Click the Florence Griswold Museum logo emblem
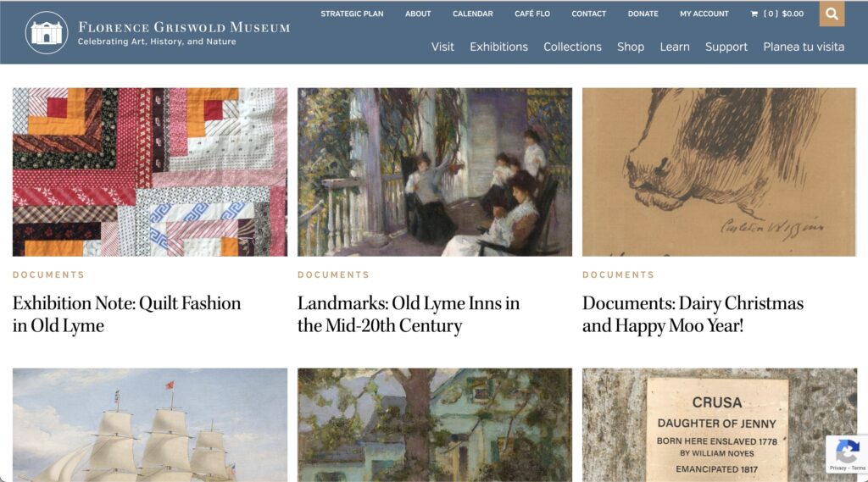The height and width of the screenshot is (482, 868). (47, 32)
